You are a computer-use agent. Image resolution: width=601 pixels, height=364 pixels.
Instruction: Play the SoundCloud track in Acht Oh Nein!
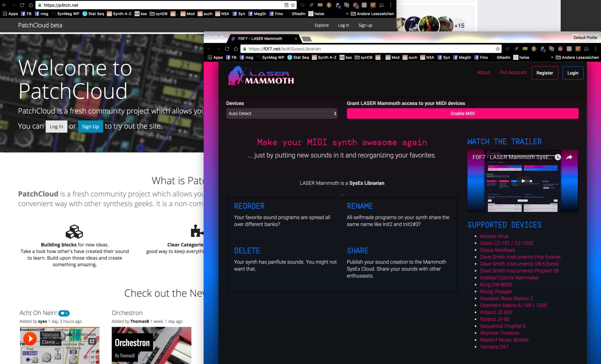point(30,339)
